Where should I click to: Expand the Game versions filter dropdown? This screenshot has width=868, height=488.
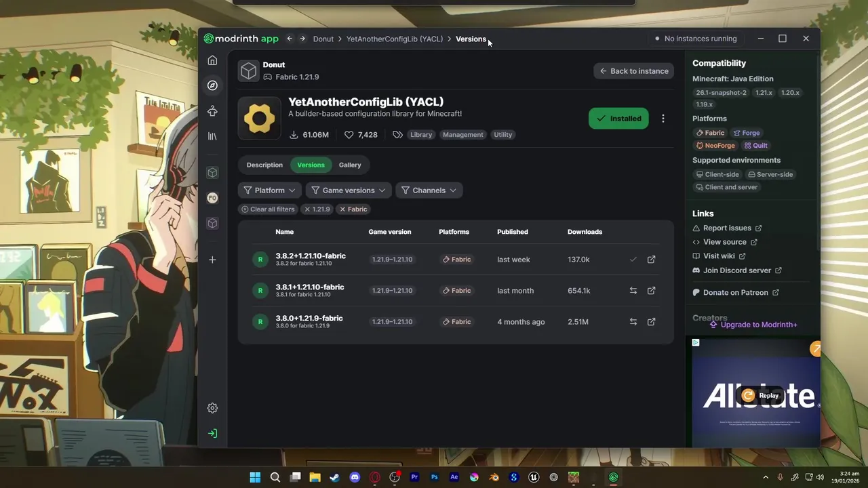click(349, 190)
